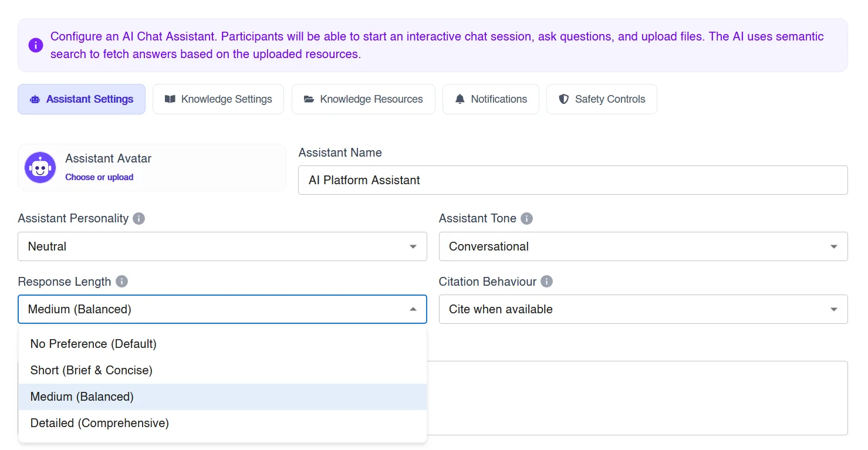The width and height of the screenshot is (868, 450).
Task: Open the Assistant Personality dropdown
Action: tap(222, 246)
